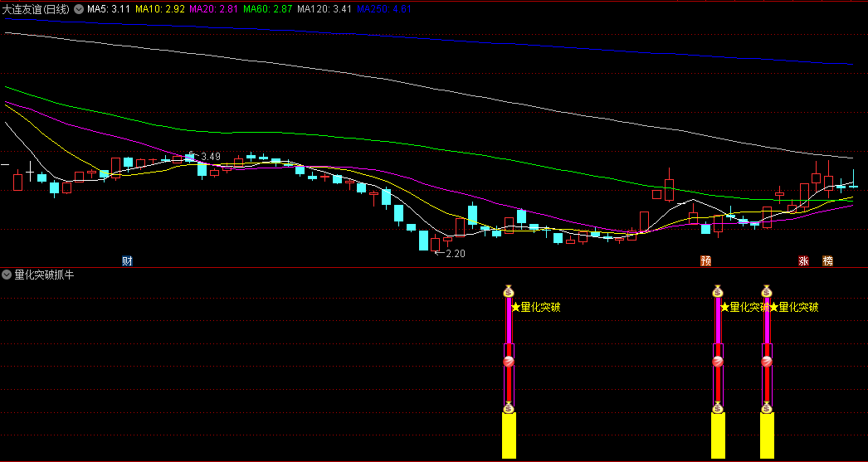Select the 大连友谊(日线) stock title

pos(37,9)
